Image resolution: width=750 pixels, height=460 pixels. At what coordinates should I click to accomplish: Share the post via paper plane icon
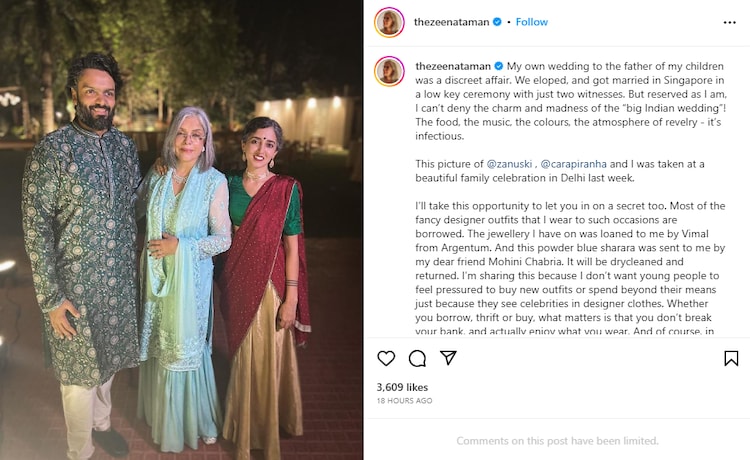[x=448, y=358]
